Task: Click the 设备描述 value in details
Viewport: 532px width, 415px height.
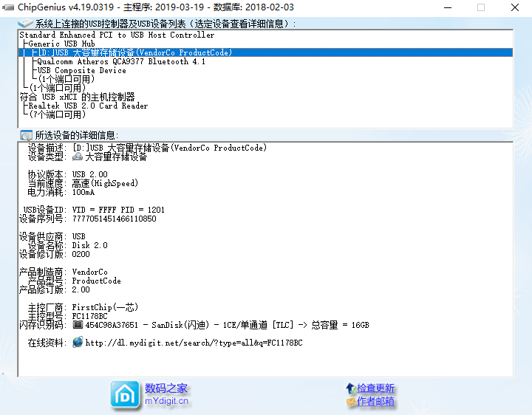Action: click(170, 148)
